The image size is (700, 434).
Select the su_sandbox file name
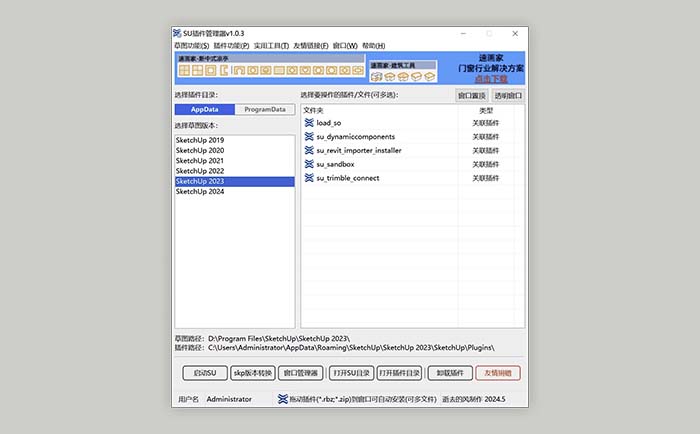pyautogui.click(x=335, y=164)
